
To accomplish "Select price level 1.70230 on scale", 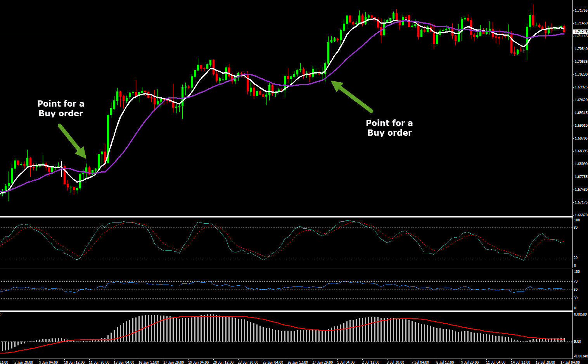I will [581, 74].
